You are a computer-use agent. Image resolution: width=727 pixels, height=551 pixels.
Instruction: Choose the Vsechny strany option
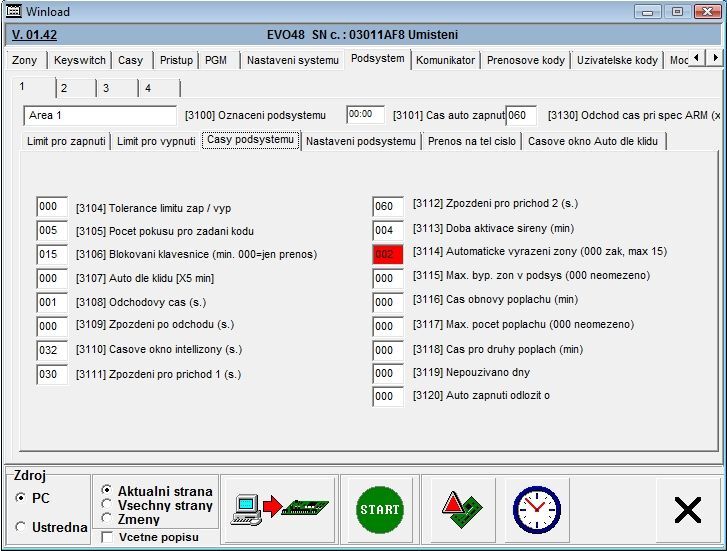(x=108, y=505)
